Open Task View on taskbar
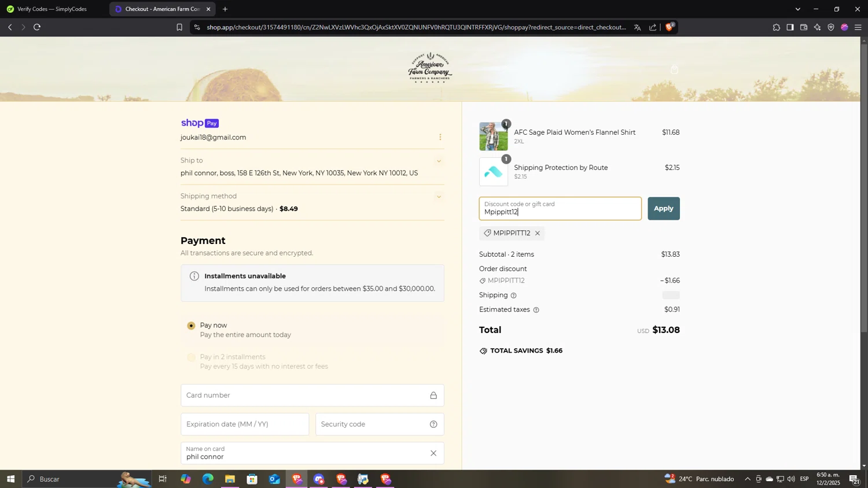868x488 pixels. click(x=163, y=479)
